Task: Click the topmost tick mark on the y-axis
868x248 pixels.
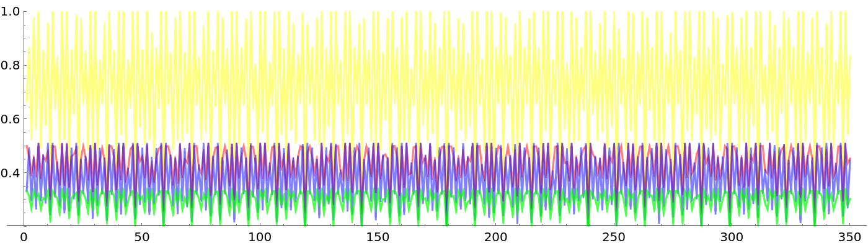Action: [25, 12]
